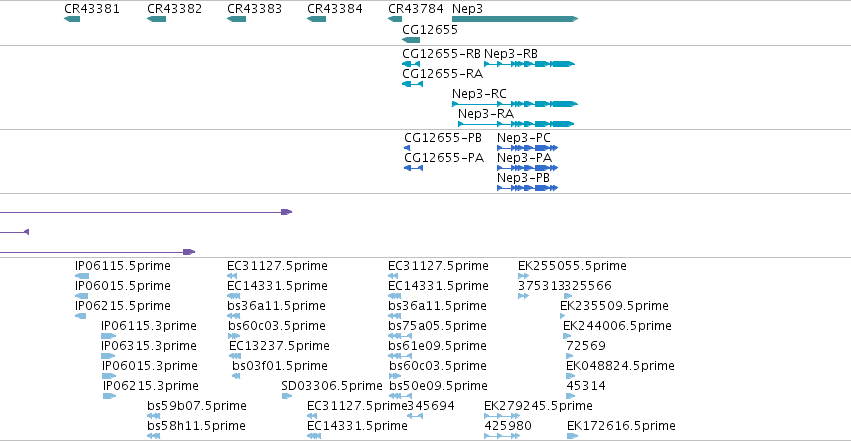Viewport: 851px width, 441px height.
Task: Select the CR43382 gene feature
Action: coord(156,19)
